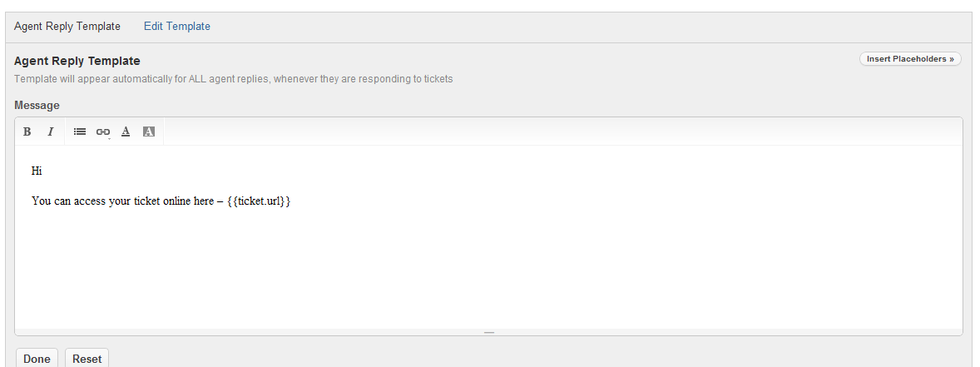Click the template description helper text

tap(233, 79)
